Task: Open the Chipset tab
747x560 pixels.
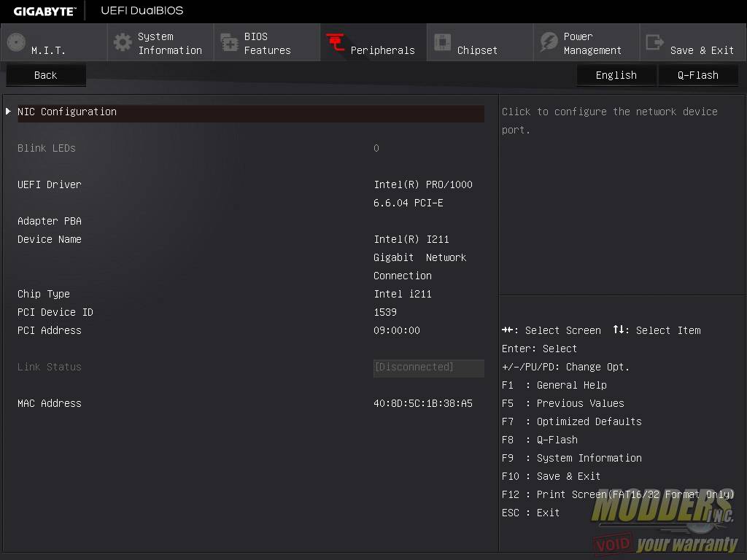Action: 480,42
